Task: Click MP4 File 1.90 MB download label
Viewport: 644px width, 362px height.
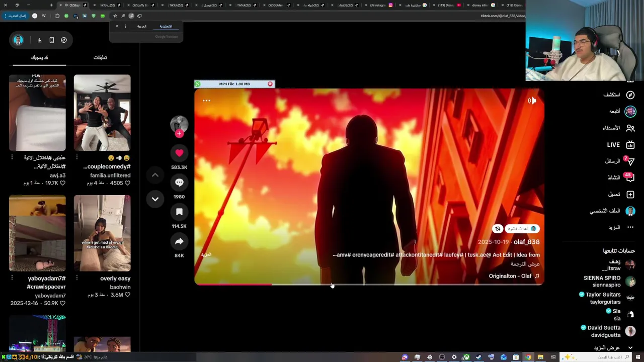Action: pyautogui.click(x=234, y=84)
